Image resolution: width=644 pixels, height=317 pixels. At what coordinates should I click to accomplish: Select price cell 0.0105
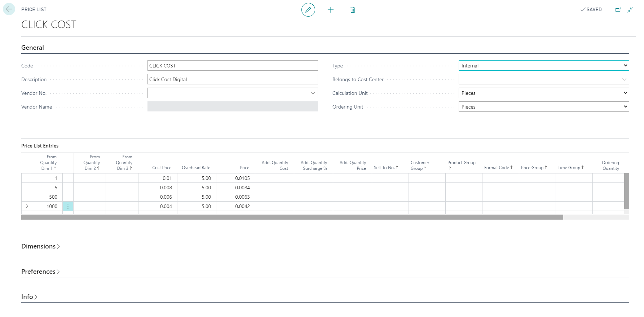pyautogui.click(x=235, y=178)
